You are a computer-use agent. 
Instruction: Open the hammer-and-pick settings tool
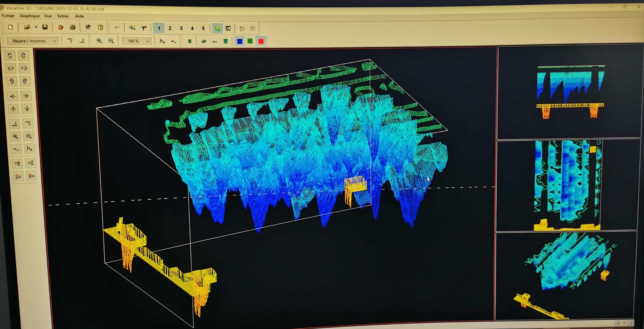88,27
